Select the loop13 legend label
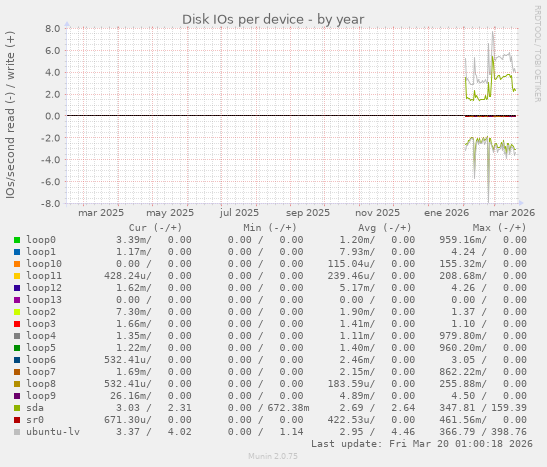 click(x=44, y=300)
